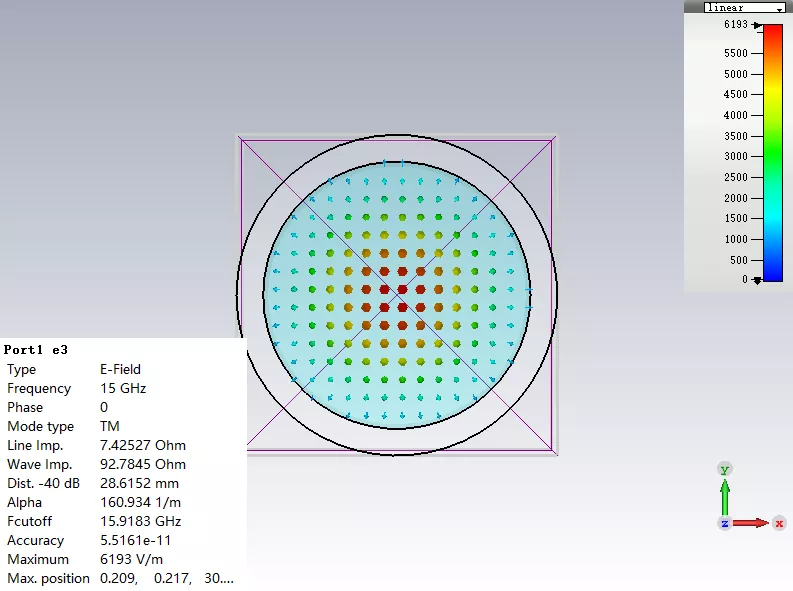Select the '15 GHz' frequency value
Viewport: 793px width, 591px height.
tap(123, 388)
